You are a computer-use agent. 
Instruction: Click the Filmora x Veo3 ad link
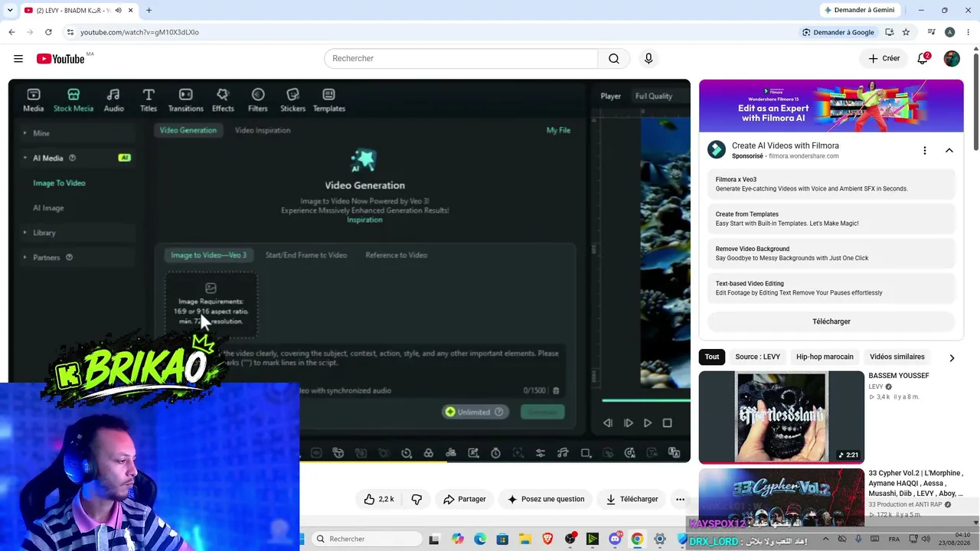(x=831, y=184)
